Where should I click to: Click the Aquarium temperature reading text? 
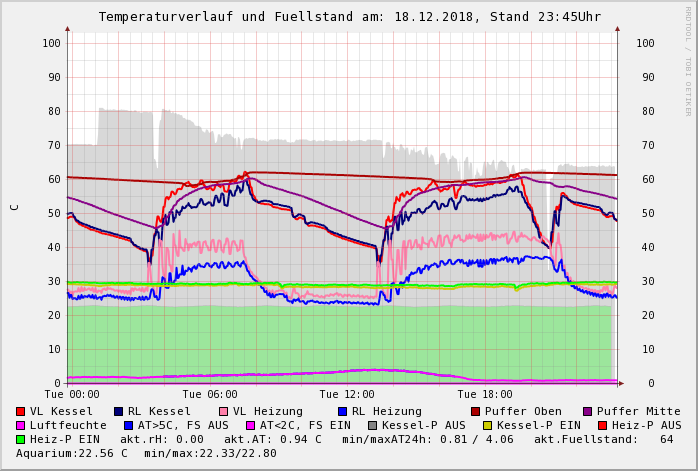point(72,453)
